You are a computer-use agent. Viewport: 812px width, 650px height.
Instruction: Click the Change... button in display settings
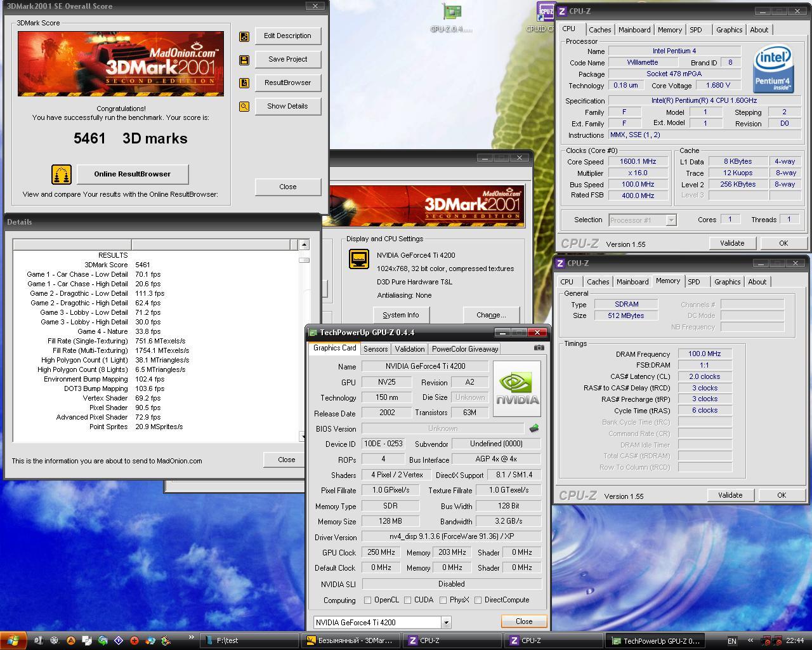pyautogui.click(x=491, y=315)
